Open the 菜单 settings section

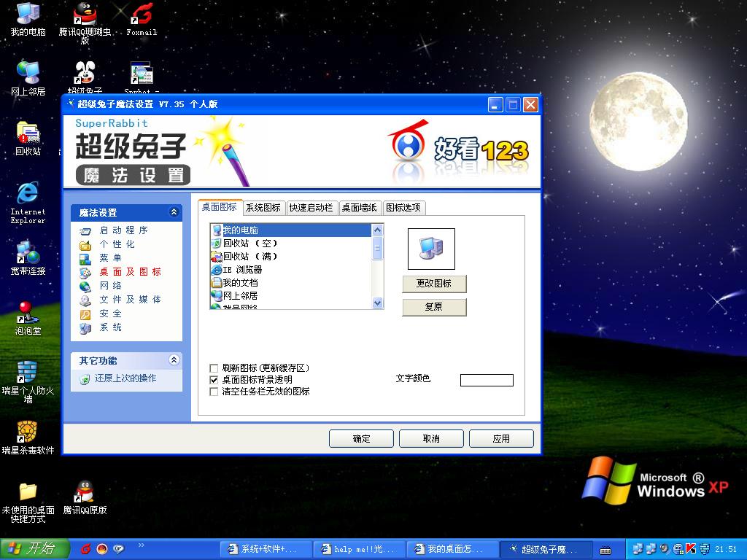click(111, 258)
